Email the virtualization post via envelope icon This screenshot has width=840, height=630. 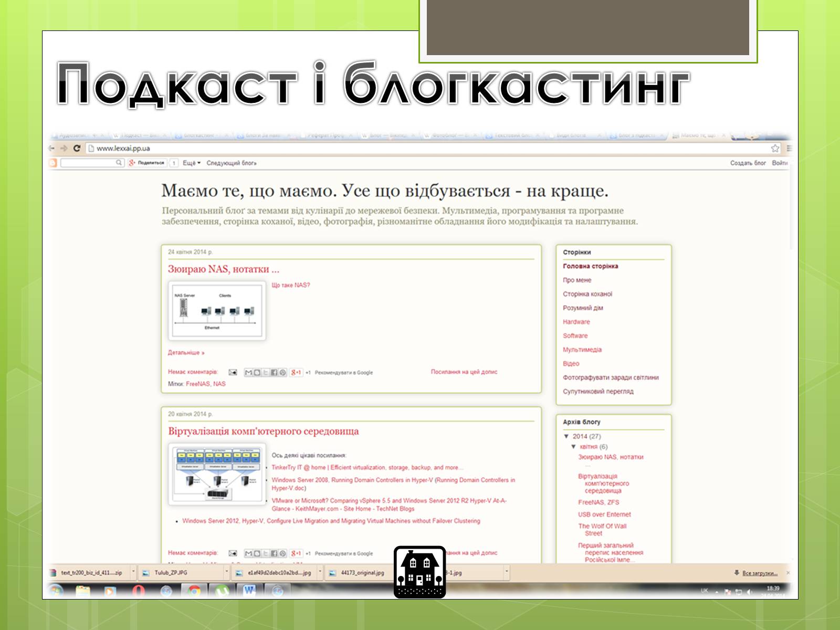(x=233, y=553)
